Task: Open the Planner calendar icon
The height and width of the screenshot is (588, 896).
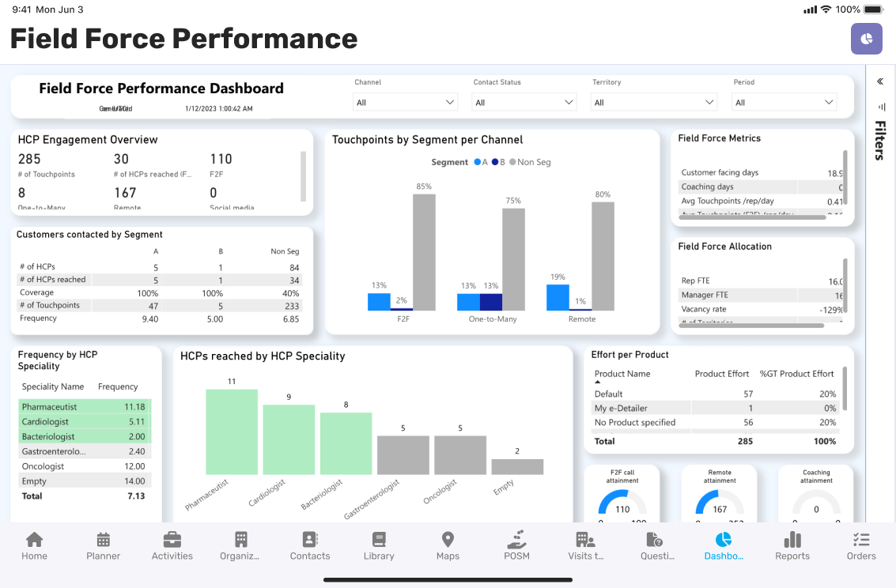Action: pyautogui.click(x=103, y=539)
